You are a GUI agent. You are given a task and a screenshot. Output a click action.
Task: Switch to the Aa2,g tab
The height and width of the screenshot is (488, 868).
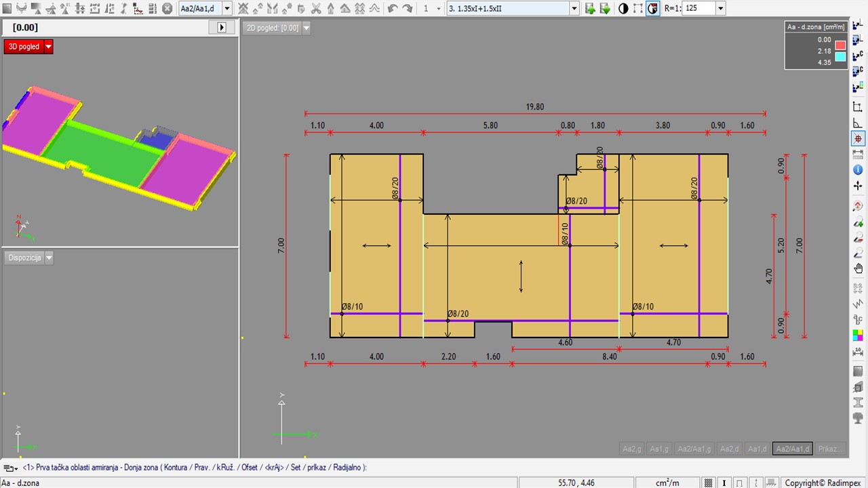pyautogui.click(x=631, y=449)
